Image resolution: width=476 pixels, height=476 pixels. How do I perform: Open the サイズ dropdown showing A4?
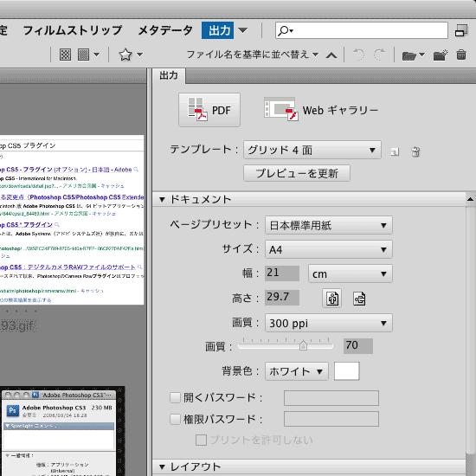[x=329, y=249]
